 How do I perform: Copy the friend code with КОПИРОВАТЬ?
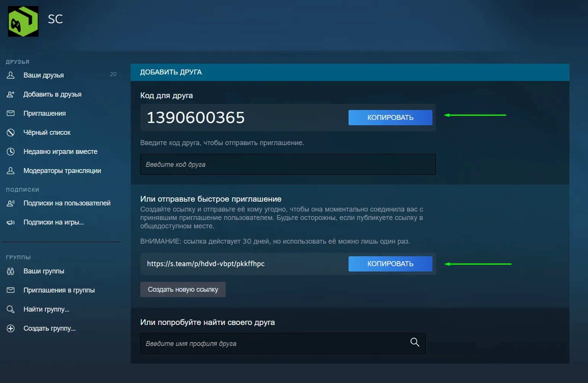(390, 118)
